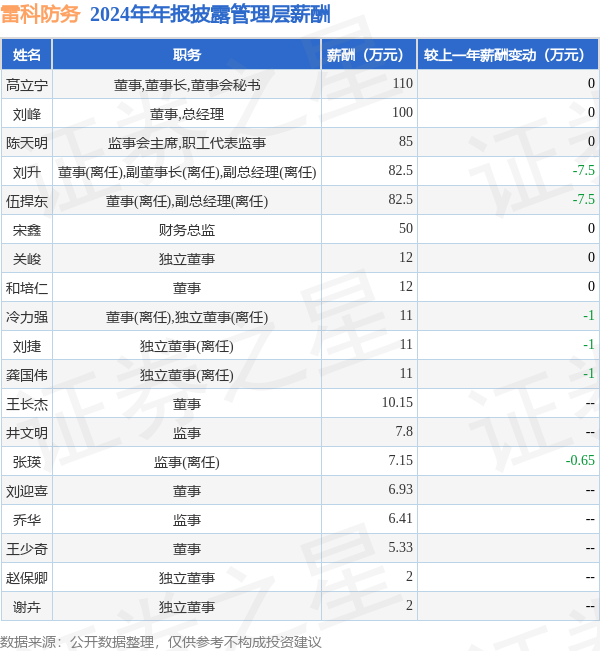Screen dimensions: 600x651
Task: Click position 监事(离任)
Action: pyautogui.click(x=187, y=462)
